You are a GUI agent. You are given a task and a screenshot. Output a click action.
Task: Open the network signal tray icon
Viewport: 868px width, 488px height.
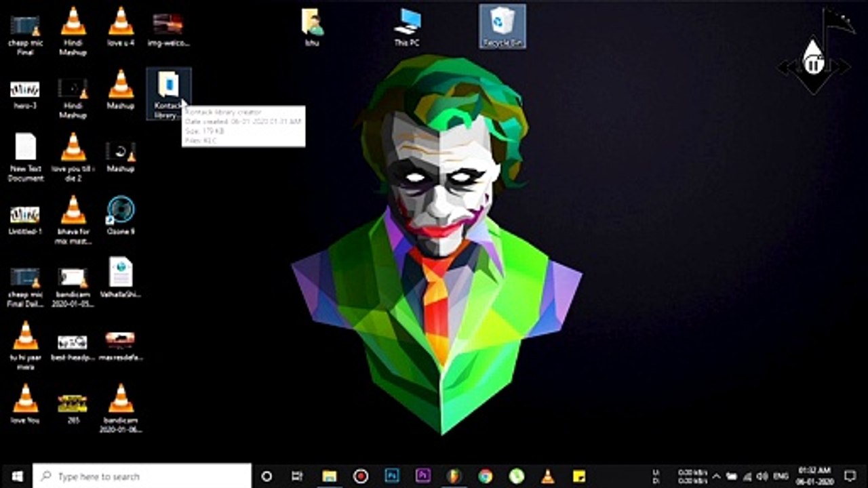click(x=747, y=476)
